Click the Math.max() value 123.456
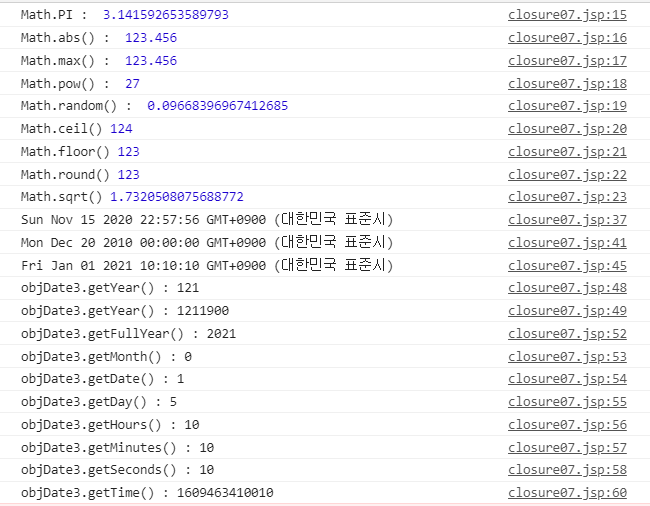The height and width of the screenshot is (506, 650). 151,61
